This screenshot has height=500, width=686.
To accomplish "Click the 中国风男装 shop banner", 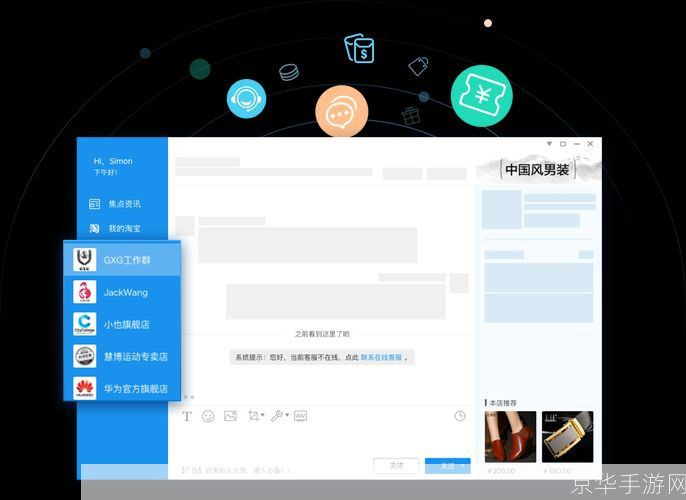I will 538,169.
